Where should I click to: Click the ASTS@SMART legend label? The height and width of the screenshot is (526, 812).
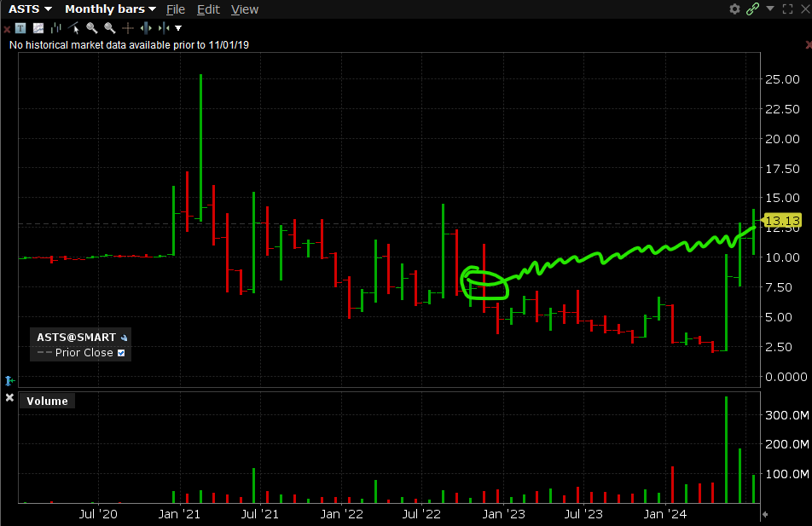pos(76,338)
